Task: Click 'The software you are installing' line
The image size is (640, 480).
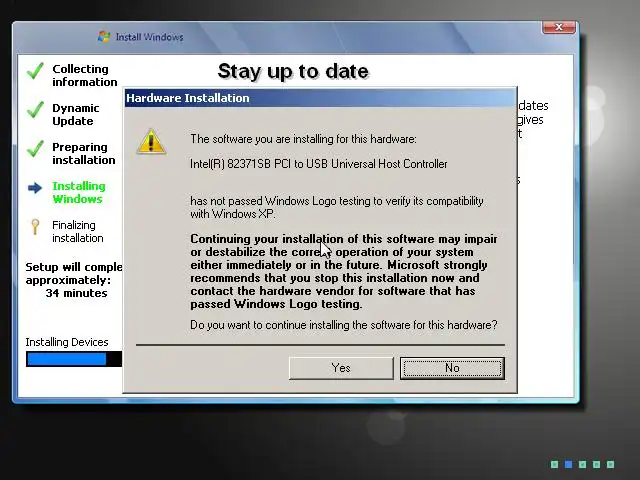Action: point(303,139)
